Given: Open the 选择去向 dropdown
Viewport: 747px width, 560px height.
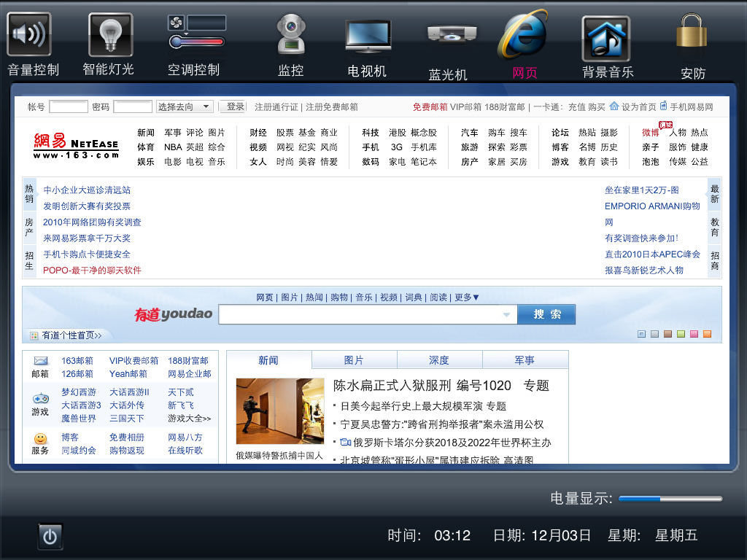Looking at the screenshot, I should (184, 106).
